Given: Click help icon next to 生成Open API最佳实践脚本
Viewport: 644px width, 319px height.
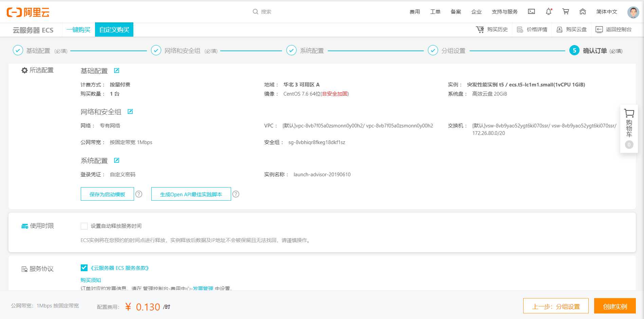Looking at the screenshot, I should pyautogui.click(x=236, y=194).
